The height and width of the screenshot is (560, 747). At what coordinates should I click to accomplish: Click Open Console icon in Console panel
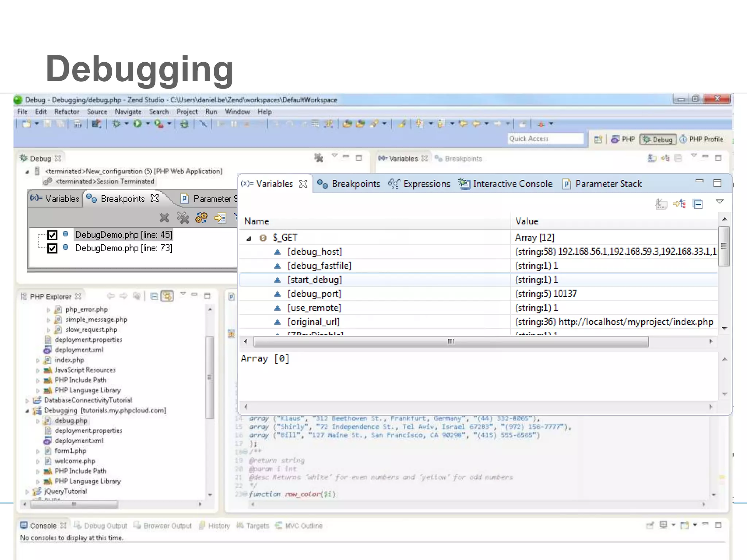[x=685, y=525]
